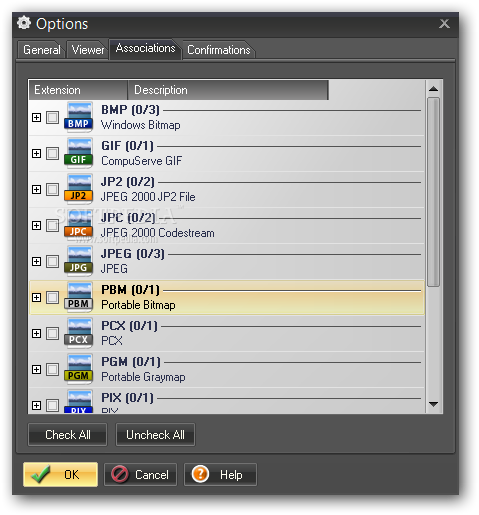Click the Options gear icon in title bar
Screen dimensions: 479x515
pos(24,23)
